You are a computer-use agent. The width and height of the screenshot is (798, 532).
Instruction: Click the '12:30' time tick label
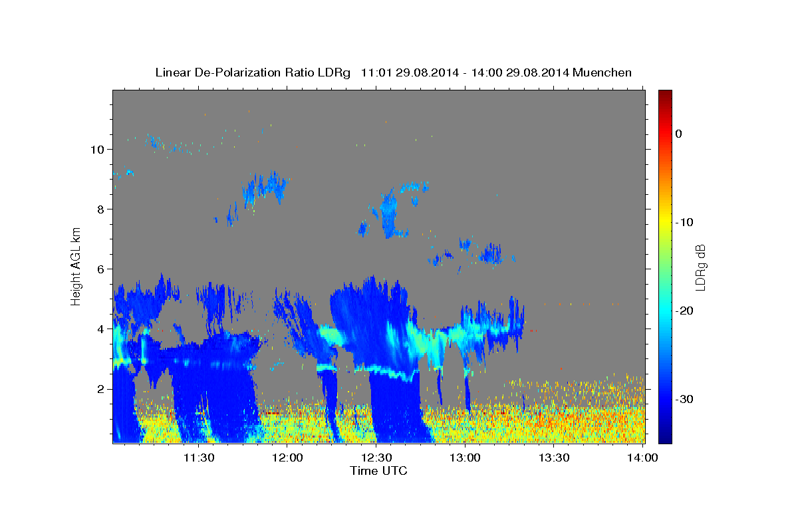pyautogui.click(x=376, y=458)
